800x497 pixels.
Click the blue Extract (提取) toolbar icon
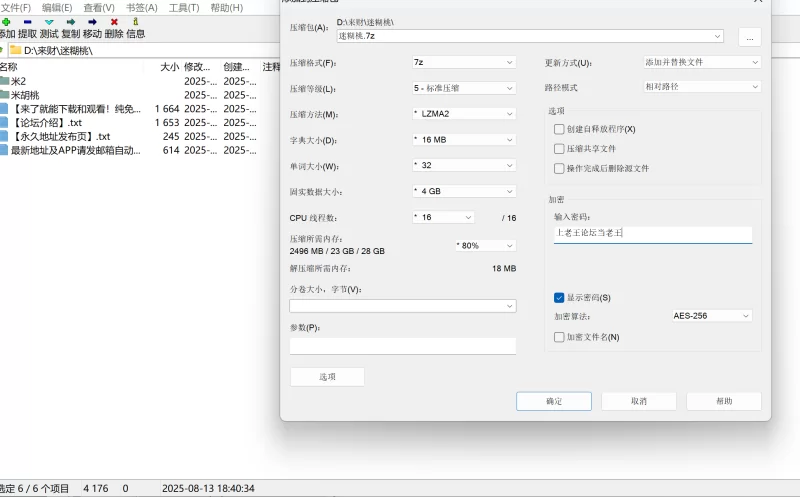coord(28,22)
